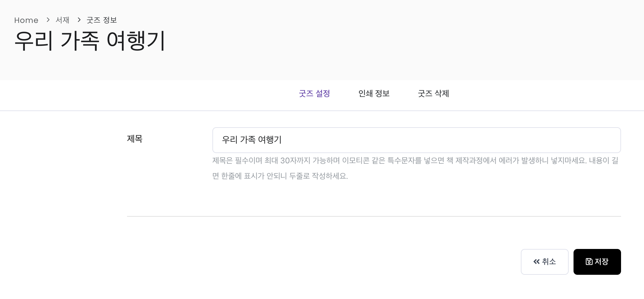644x299 pixels.
Task: Click the text 우리 가족 여행기 inside the input
Action: [252, 140]
